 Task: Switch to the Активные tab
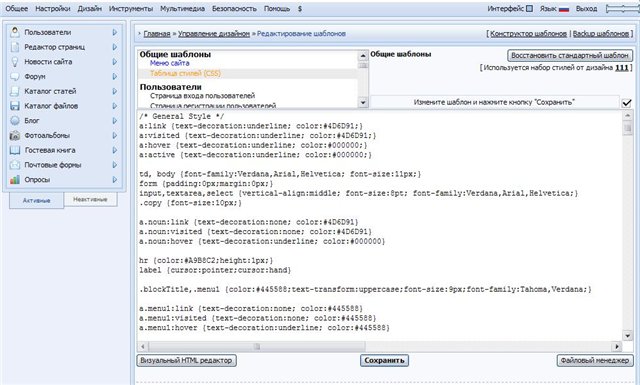coord(36,200)
